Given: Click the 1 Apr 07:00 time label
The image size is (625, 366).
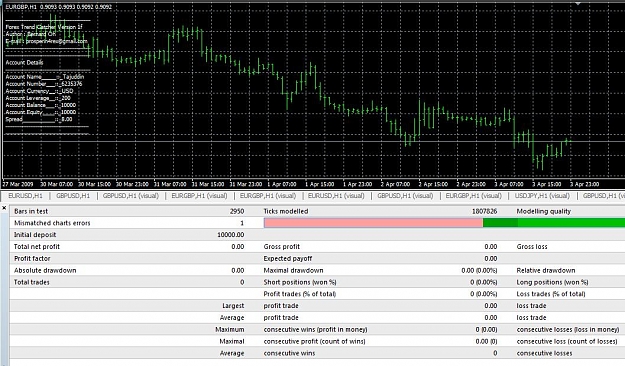Looking at the screenshot, I should (282, 184).
